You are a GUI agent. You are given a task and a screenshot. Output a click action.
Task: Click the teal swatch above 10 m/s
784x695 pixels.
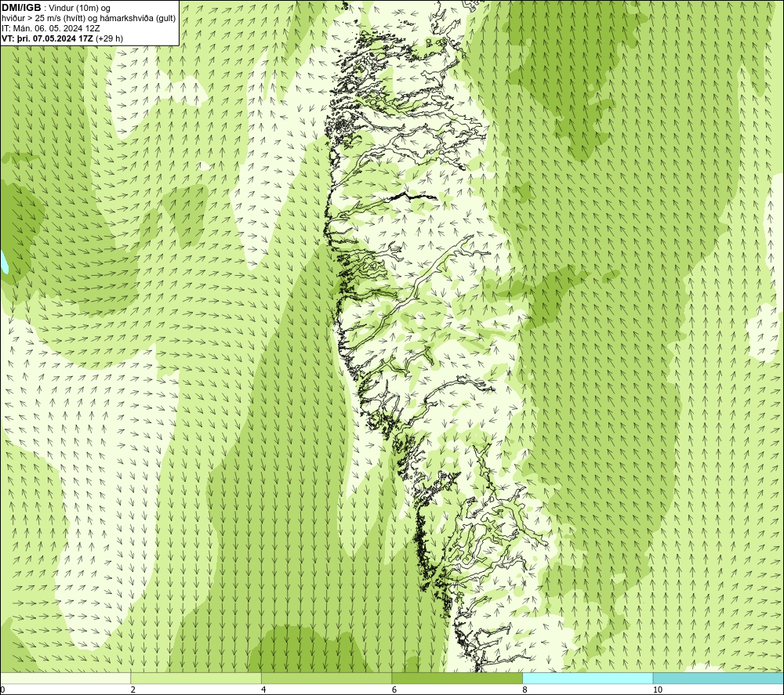(718, 678)
